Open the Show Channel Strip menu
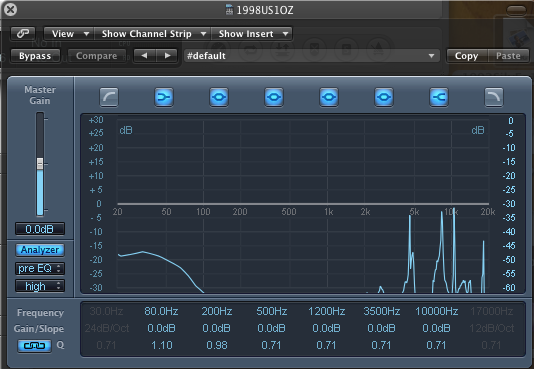534x369 pixels. (x=153, y=34)
